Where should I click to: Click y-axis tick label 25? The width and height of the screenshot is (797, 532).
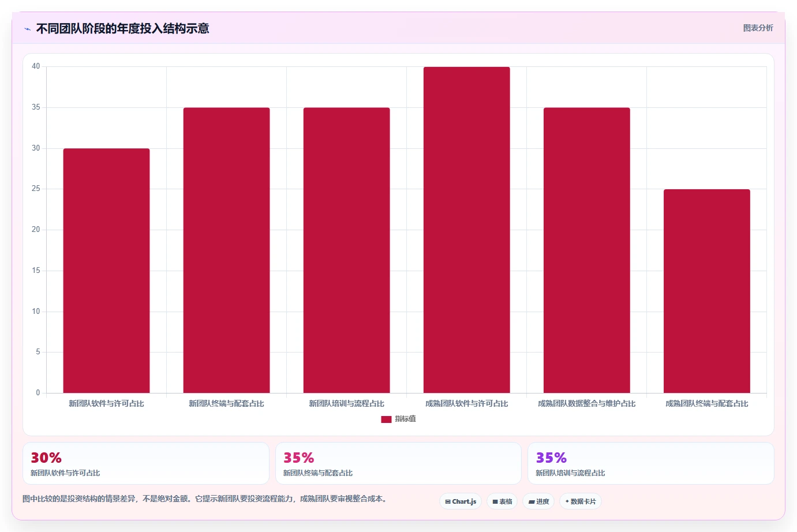36,189
